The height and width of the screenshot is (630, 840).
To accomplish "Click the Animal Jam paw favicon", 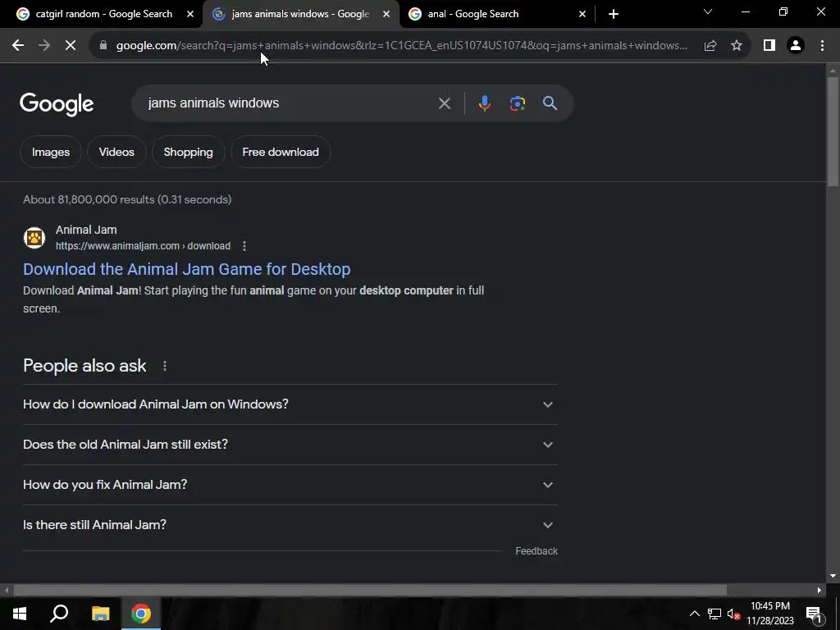I will point(34,238).
